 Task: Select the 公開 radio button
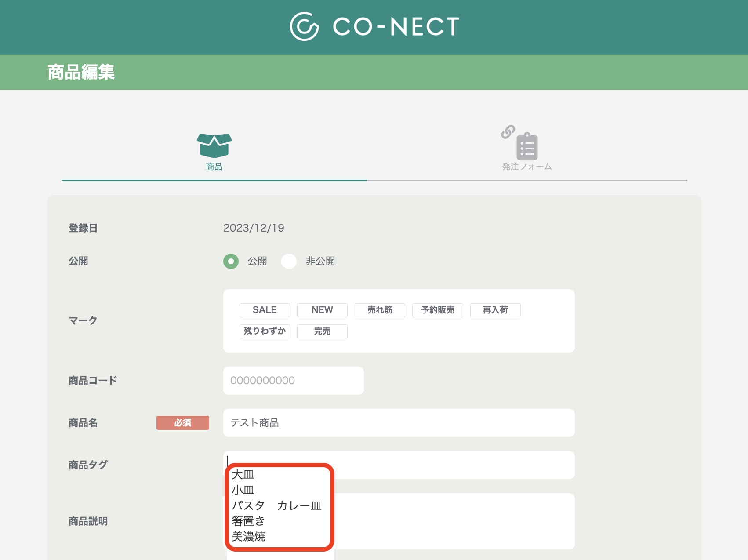(x=231, y=261)
